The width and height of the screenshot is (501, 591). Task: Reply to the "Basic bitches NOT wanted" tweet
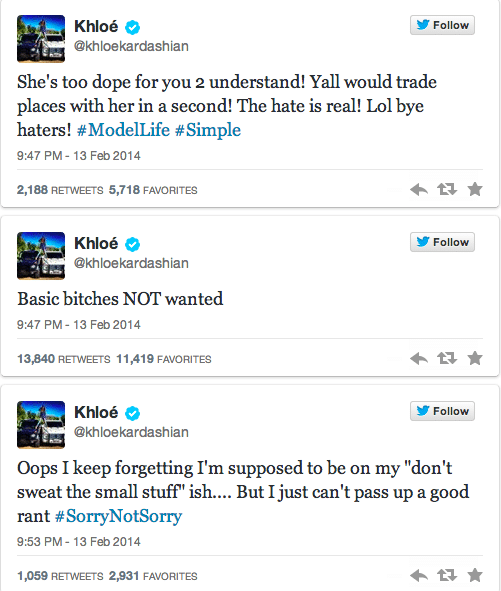(x=419, y=358)
